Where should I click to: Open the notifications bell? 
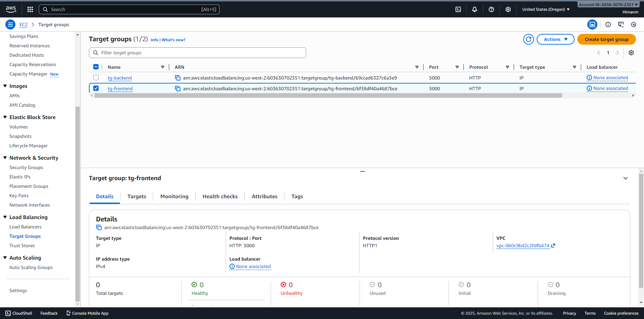point(475,9)
